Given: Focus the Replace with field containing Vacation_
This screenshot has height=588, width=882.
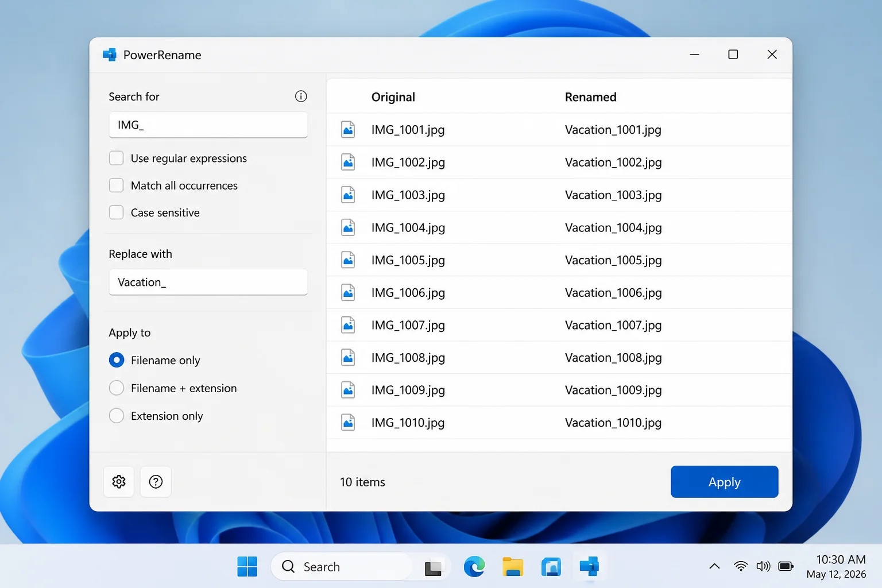Looking at the screenshot, I should pyautogui.click(x=208, y=282).
